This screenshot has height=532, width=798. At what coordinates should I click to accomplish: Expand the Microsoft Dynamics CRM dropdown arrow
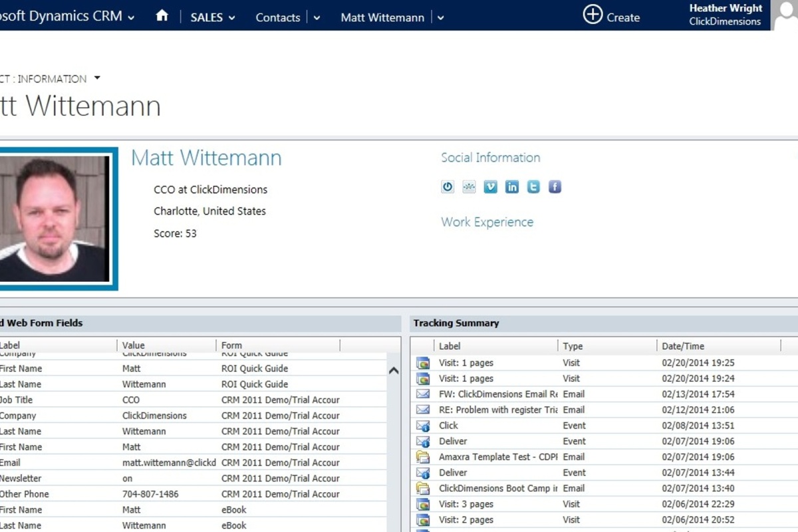tap(131, 18)
